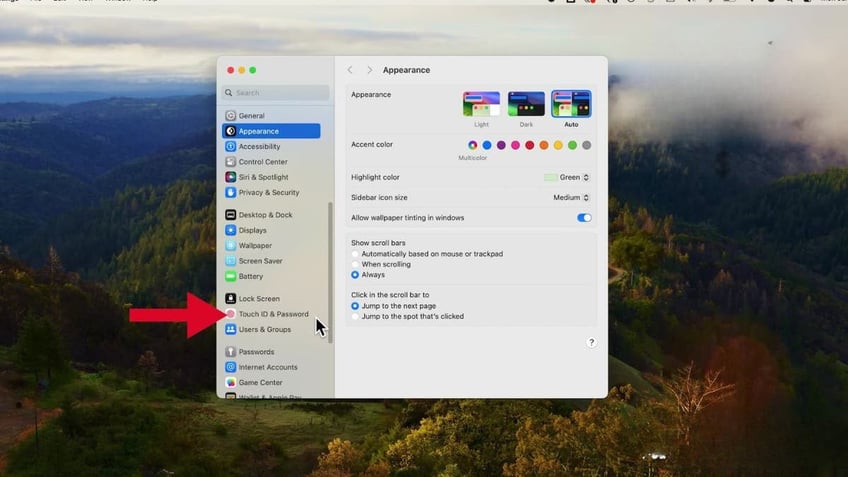
Task: Open Sidebar icon size Medium dropdown
Action: click(x=571, y=197)
